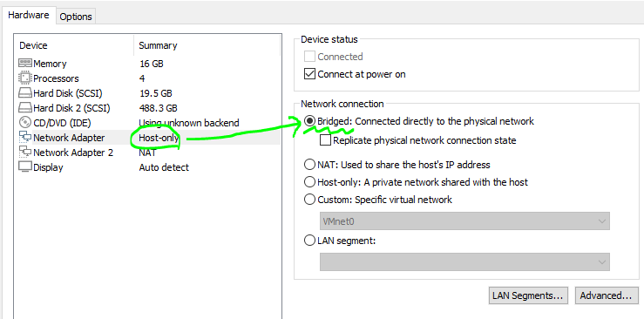Click the Using unknown backend summary

click(x=189, y=123)
